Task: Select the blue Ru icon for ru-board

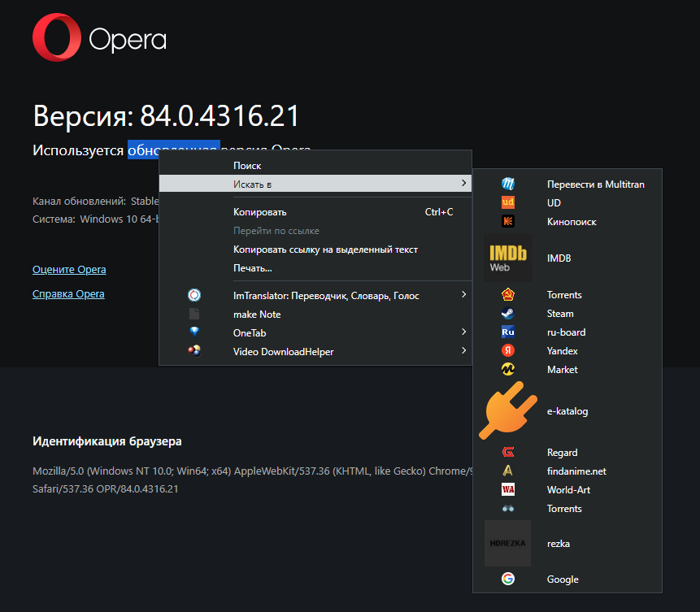Action: tap(508, 332)
